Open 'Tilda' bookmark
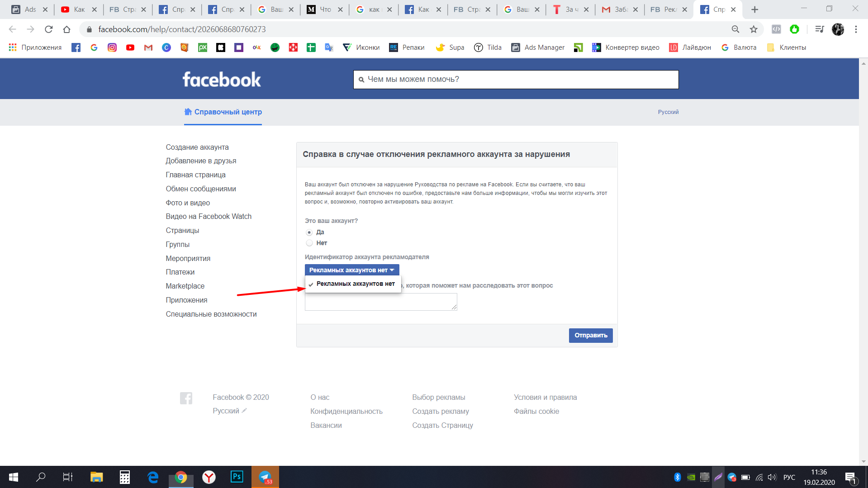The width and height of the screenshot is (868, 488). tap(488, 47)
